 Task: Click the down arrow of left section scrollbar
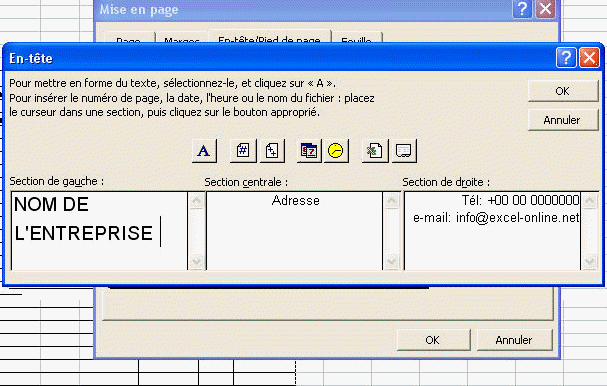pos(197,261)
